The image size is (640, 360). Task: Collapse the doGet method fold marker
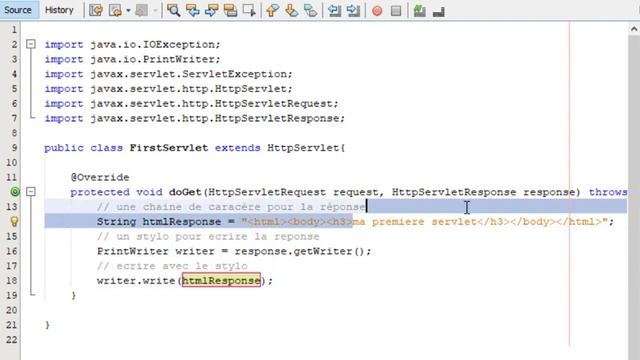(x=31, y=191)
